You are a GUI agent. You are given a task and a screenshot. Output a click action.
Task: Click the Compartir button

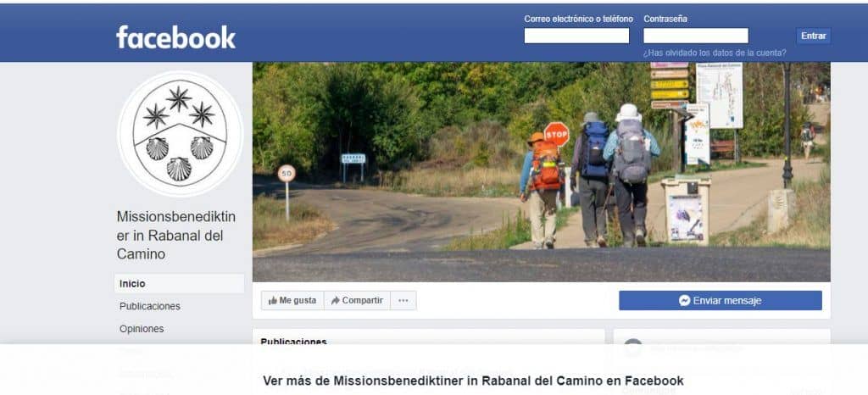pyautogui.click(x=357, y=300)
